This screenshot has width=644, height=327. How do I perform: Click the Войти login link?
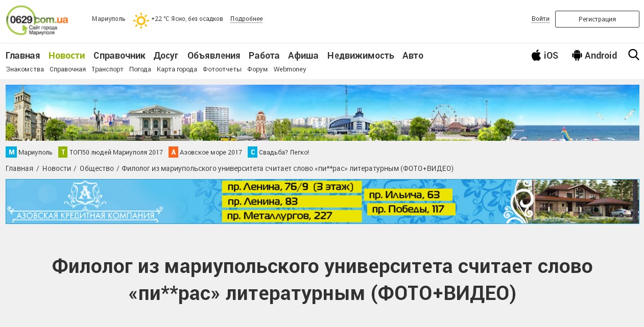[x=540, y=19]
